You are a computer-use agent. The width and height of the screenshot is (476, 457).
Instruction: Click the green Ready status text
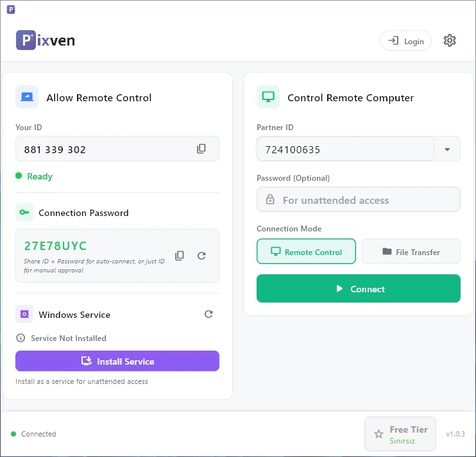[40, 176]
